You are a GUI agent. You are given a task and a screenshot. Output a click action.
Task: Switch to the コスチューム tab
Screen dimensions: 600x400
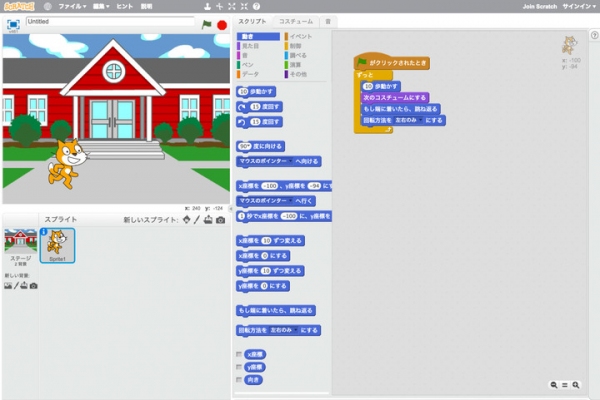[296, 21]
